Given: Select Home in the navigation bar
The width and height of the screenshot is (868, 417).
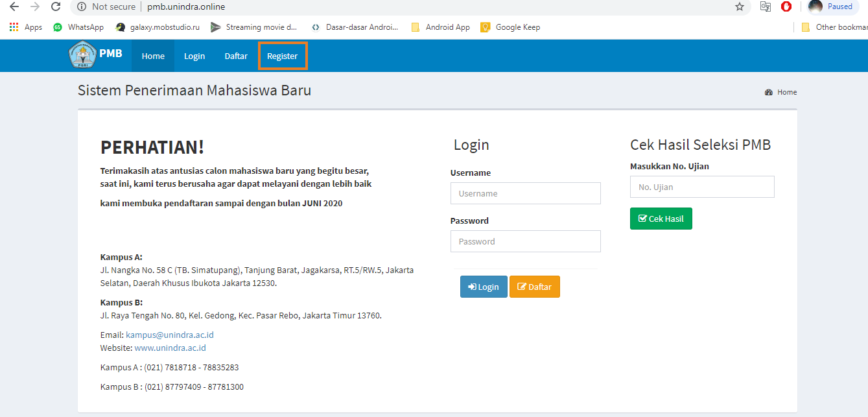Looking at the screenshot, I should pos(152,56).
